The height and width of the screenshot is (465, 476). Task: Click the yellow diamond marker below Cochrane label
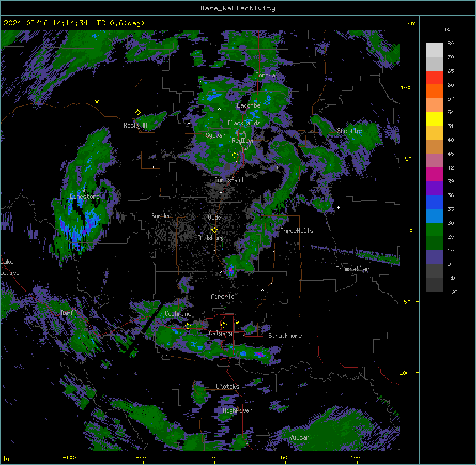[x=188, y=326]
